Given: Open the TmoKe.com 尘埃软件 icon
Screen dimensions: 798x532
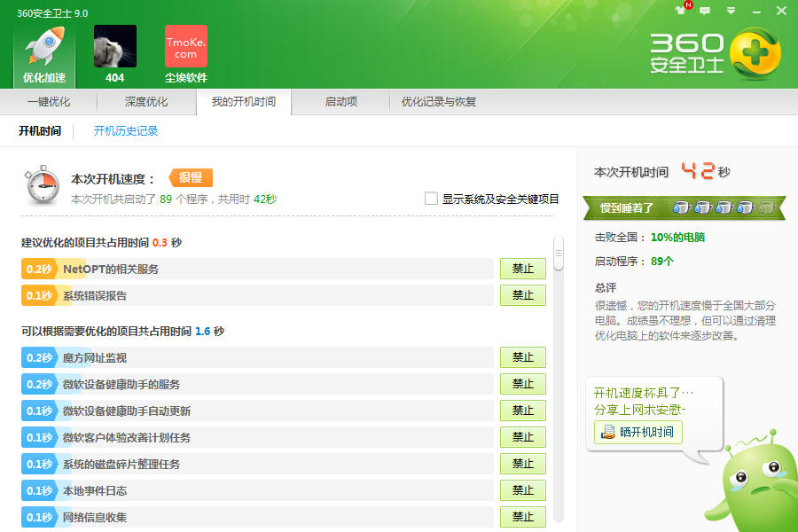Looking at the screenshot, I should click(186, 47).
